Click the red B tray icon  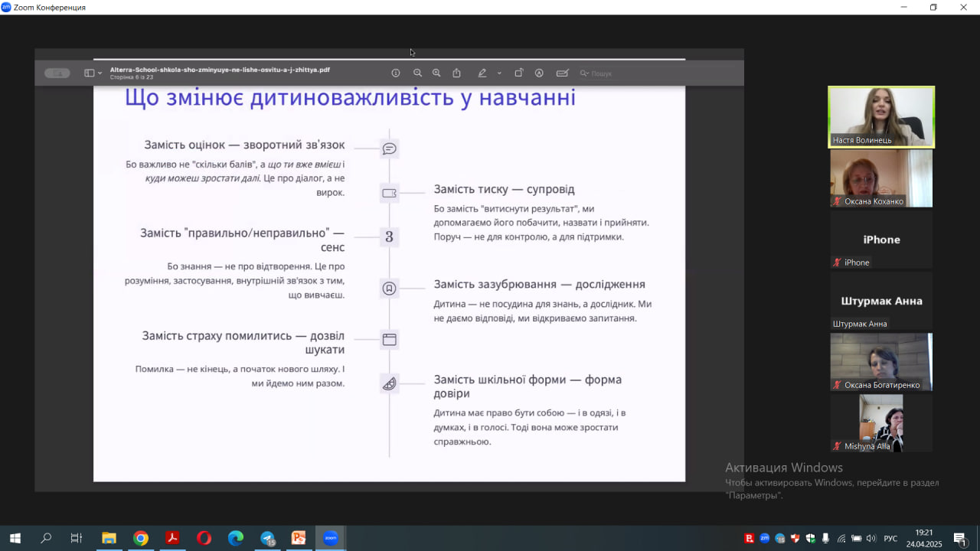tap(750, 539)
